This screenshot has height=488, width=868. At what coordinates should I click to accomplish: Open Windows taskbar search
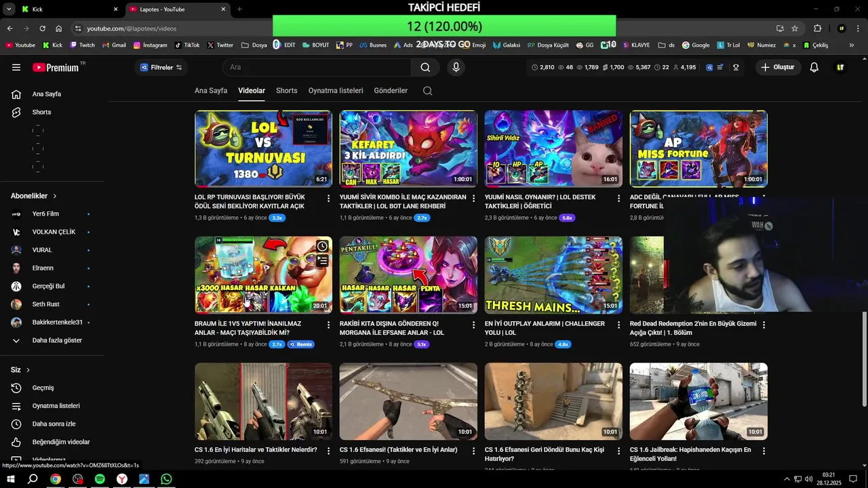(33, 479)
